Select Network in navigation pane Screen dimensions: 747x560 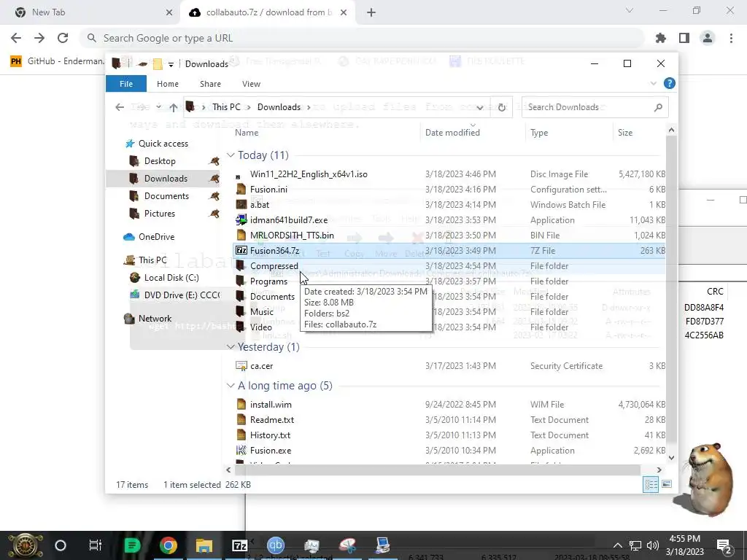click(155, 319)
